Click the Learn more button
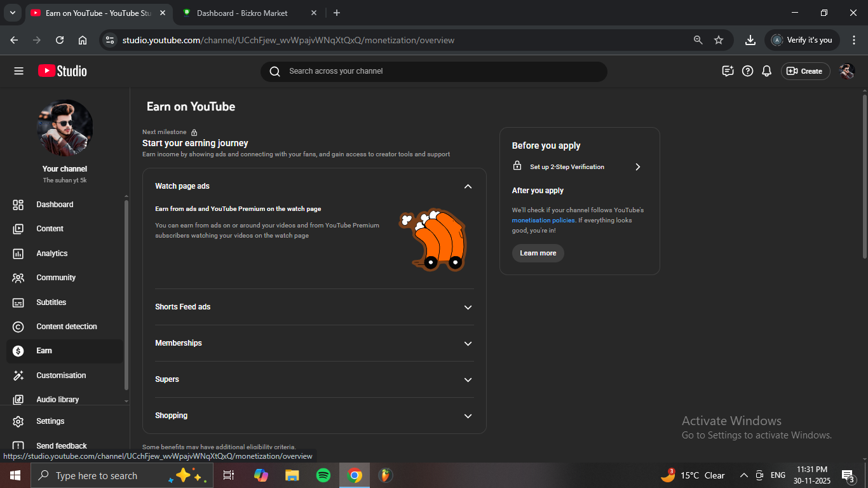 coord(538,253)
